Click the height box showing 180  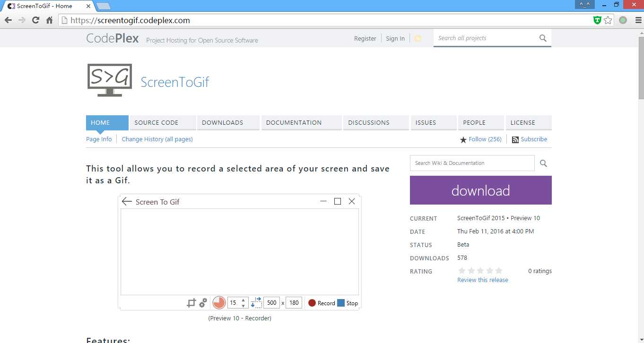tap(294, 303)
